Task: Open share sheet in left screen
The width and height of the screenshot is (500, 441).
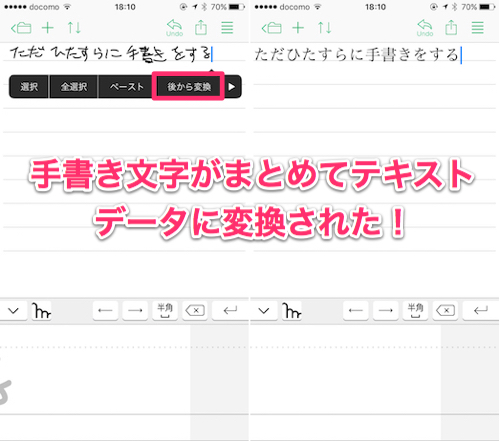Action: click(x=201, y=27)
